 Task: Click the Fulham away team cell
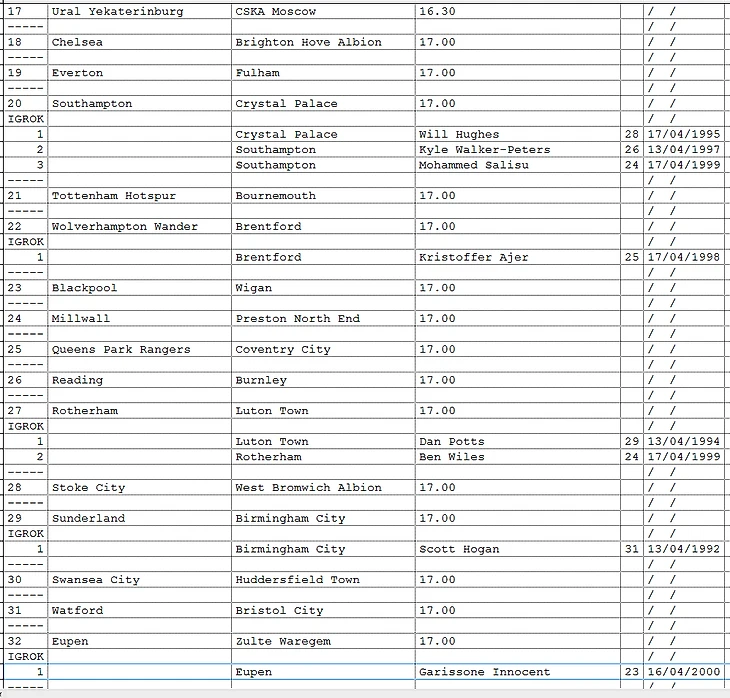click(258, 73)
